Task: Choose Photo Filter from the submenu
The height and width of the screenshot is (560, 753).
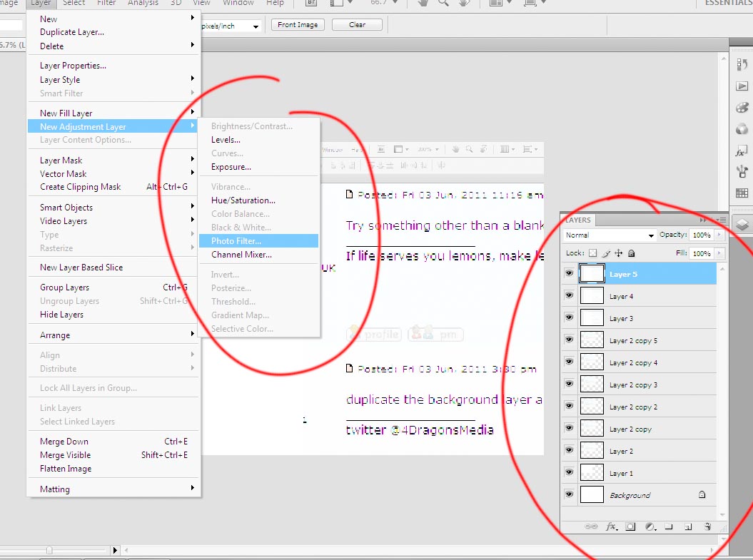Action: (236, 241)
